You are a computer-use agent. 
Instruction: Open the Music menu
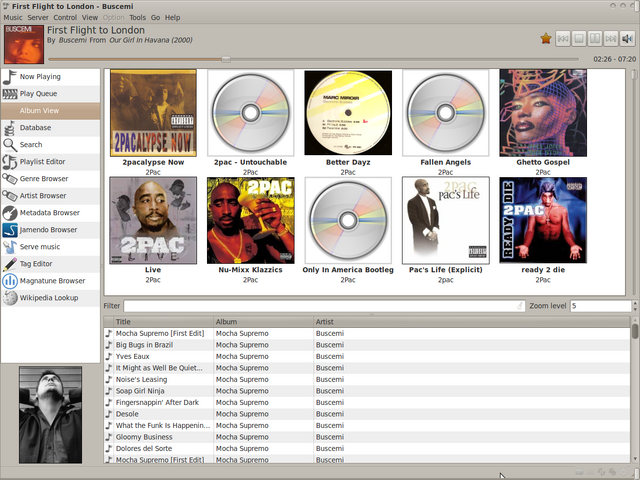click(13, 18)
